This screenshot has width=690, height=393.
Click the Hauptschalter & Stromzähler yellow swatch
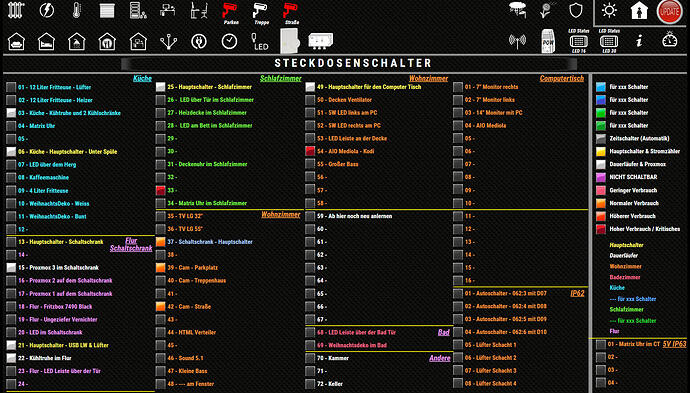(601, 151)
